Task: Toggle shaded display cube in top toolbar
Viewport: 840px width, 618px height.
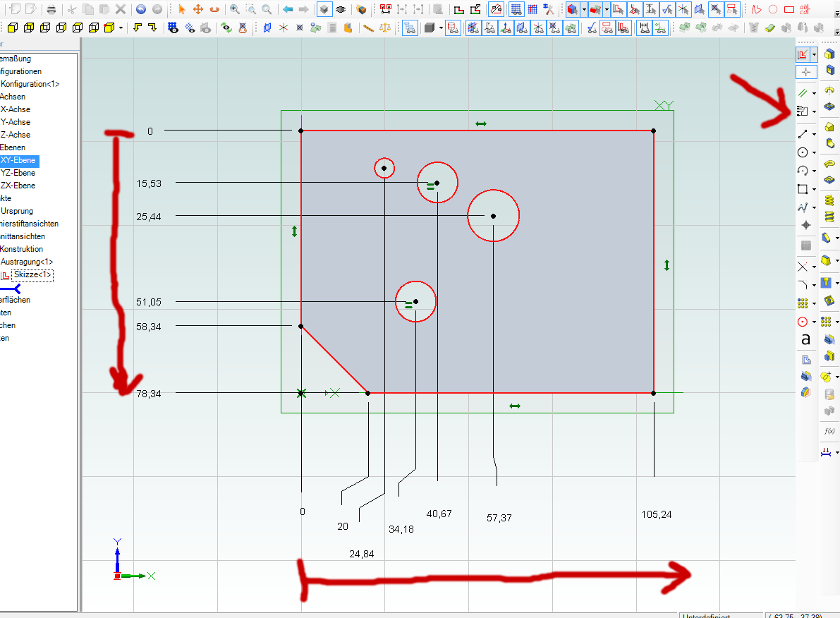Action: tap(324, 9)
